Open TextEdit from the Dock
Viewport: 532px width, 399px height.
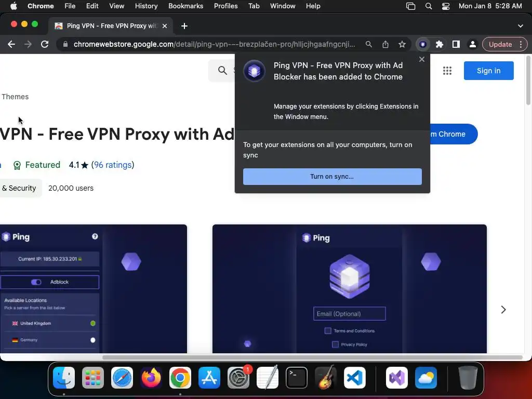[x=268, y=378]
